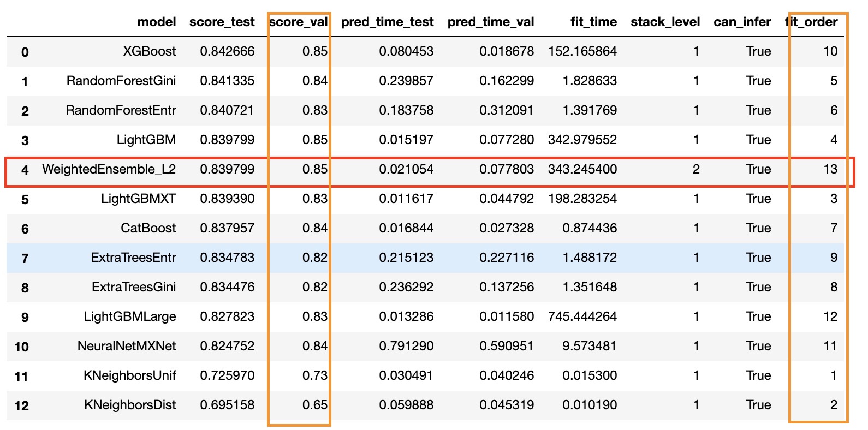The width and height of the screenshot is (868, 430).
Task: Select the KNeighborsUnif model cell
Action: tap(130, 375)
